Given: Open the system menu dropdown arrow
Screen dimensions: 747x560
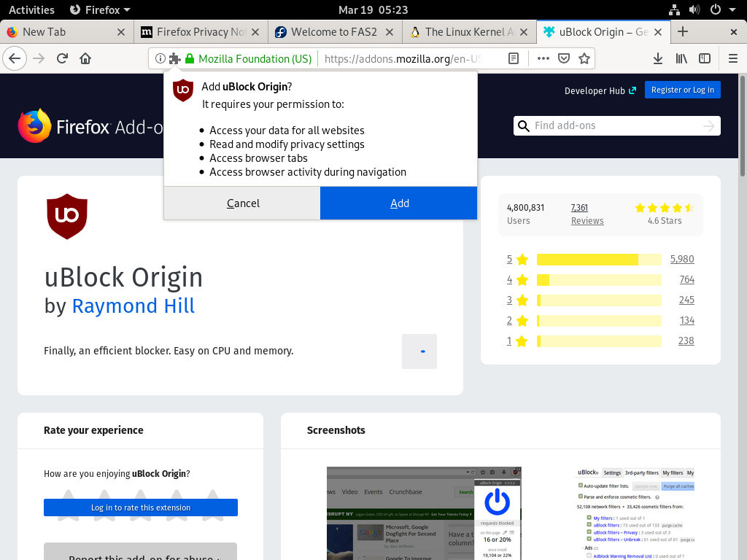Looking at the screenshot, I should click(732, 9).
